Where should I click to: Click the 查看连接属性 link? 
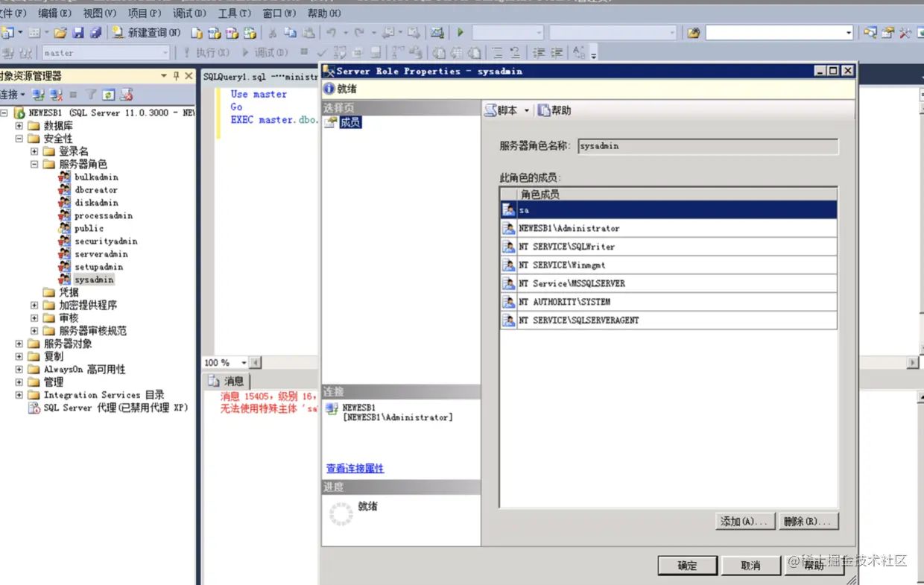(x=355, y=469)
